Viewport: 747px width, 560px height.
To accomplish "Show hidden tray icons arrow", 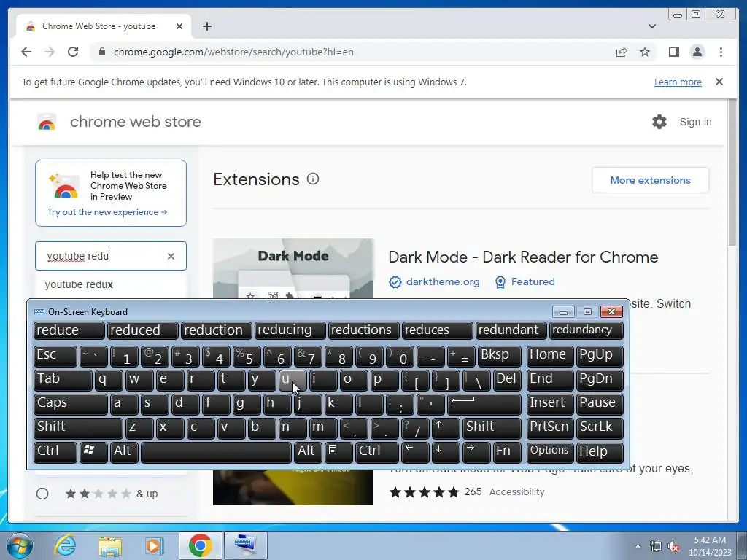I will pyautogui.click(x=638, y=546).
